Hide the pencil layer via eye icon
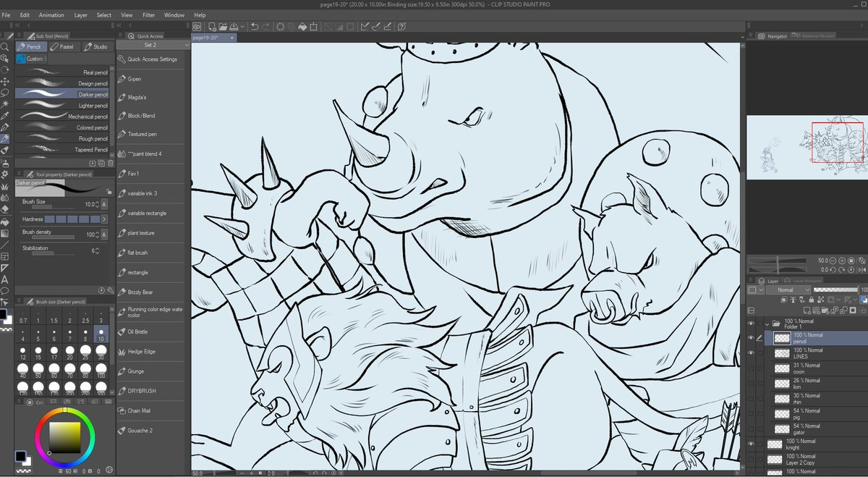The width and height of the screenshot is (868, 477). pyautogui.click(x=751, y=338)
